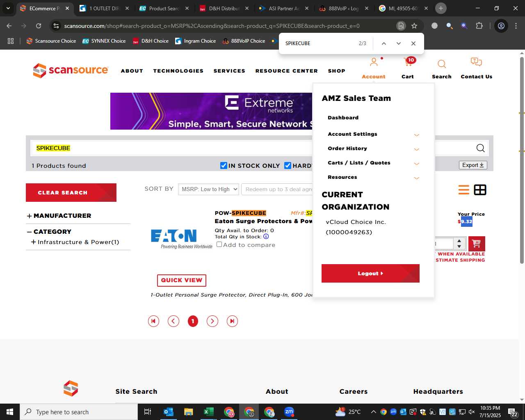The width and height of the screenshot is (525, 420).
Task: Open the ABOUT menu
Action: [132, 71]
